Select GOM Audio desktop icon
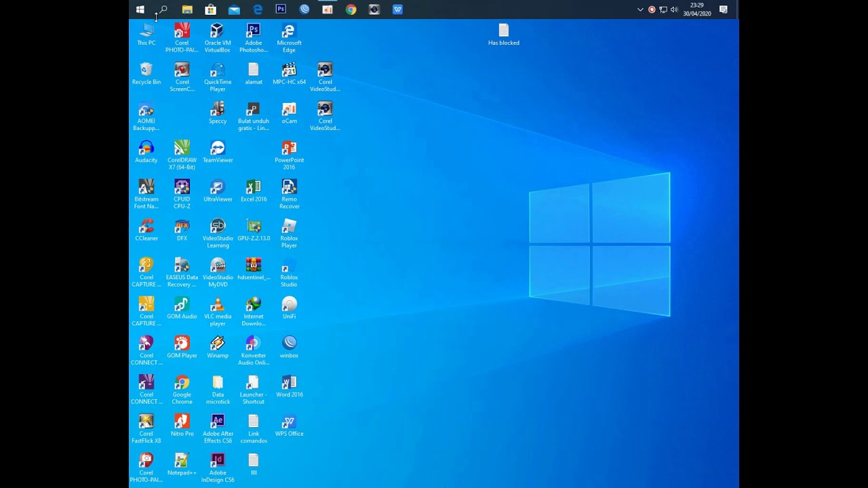Viewport: 868px width, 488px height. [x=182, y=308]
